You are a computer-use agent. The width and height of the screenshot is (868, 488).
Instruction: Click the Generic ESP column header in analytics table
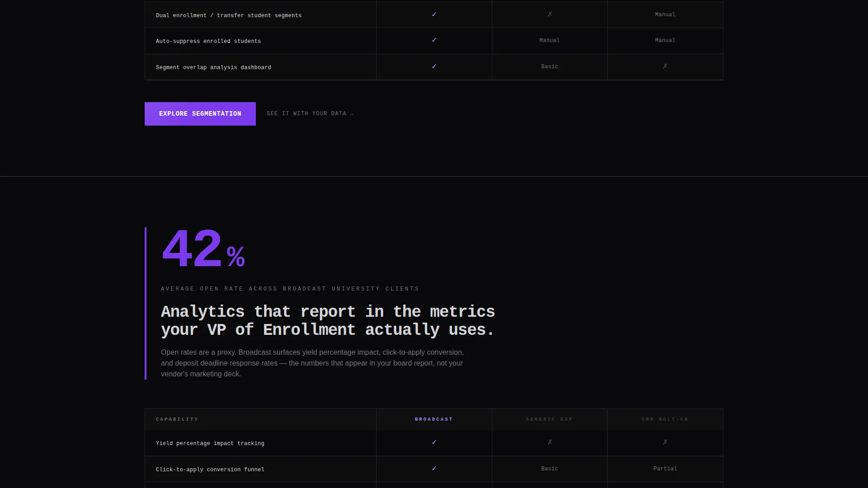(549, 419)
